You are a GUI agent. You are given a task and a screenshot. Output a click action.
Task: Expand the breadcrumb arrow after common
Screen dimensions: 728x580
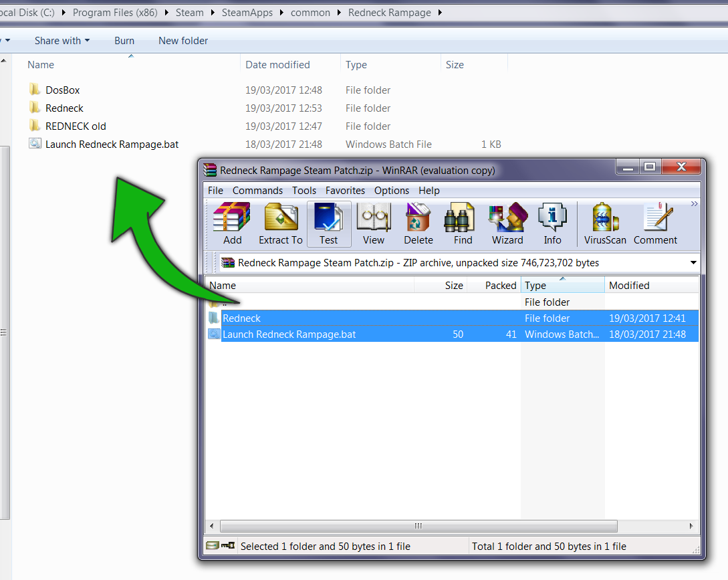click(x=339, y=13)
